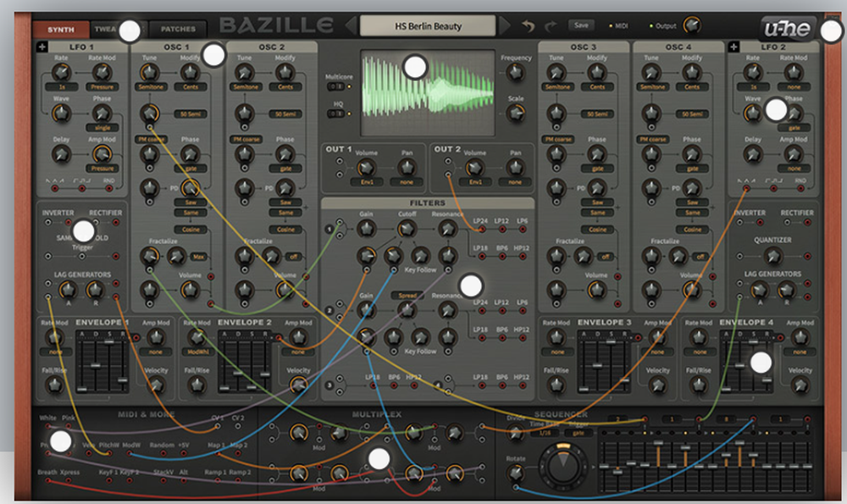Viewport: 847px width, 504px height.
Task: Click the oscilloscope Frequency knob
Action: pyautogui.click(x=516, y=72)
